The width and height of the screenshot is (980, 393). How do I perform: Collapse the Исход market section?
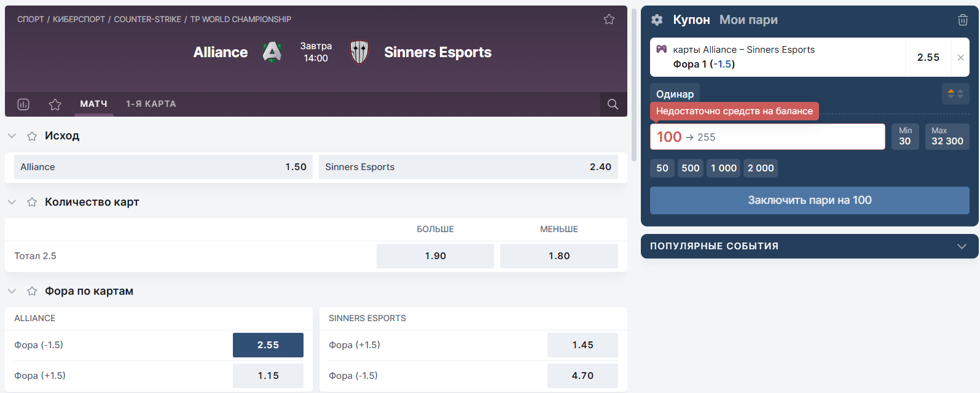click(12, 136)
